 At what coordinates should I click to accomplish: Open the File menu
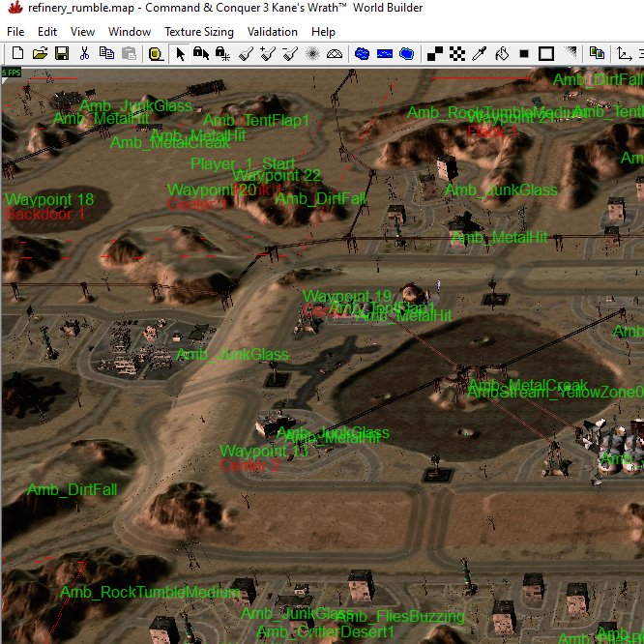point(15,32)
